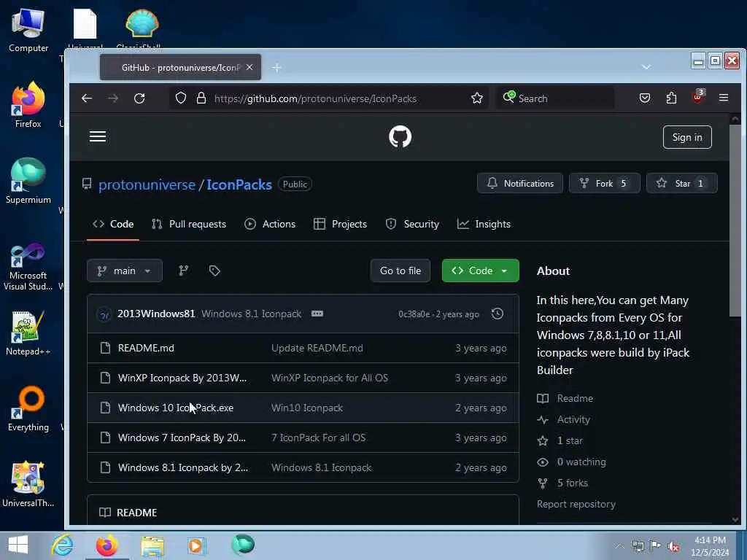
Task: Click the browser Search field
Action: coord(555,98)
